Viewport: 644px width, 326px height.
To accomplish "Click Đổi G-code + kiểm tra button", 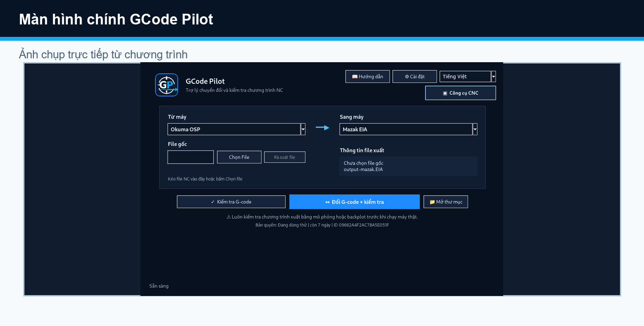I will point(354,202).
